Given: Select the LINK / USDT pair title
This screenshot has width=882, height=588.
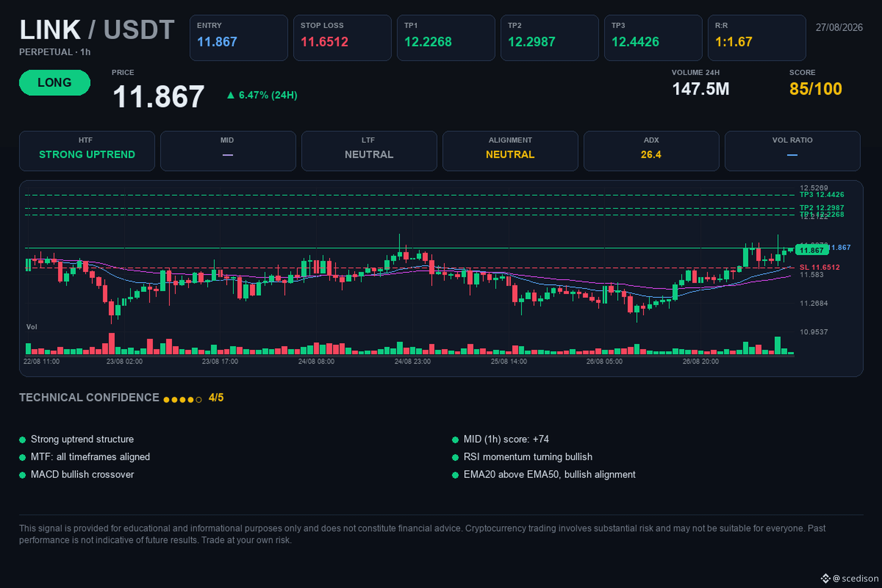Looking at the screenshot, I should pyautogui.click(x=97, y=30).
